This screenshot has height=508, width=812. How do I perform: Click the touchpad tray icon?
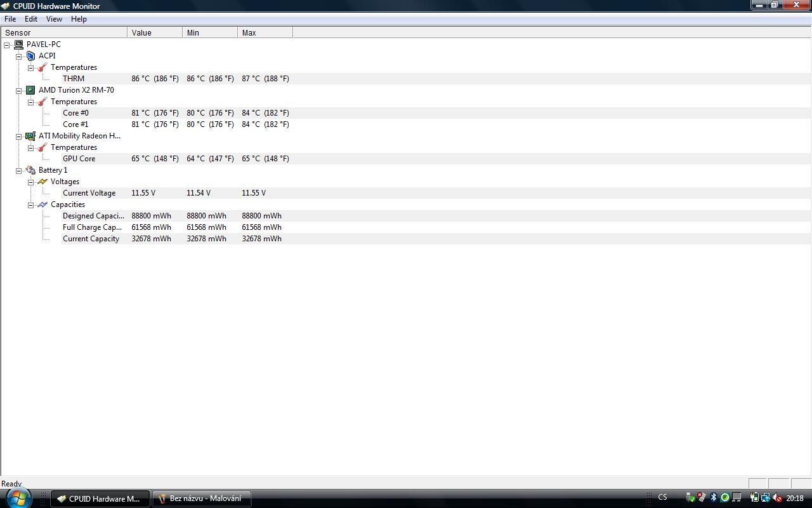tap(737, 497)
